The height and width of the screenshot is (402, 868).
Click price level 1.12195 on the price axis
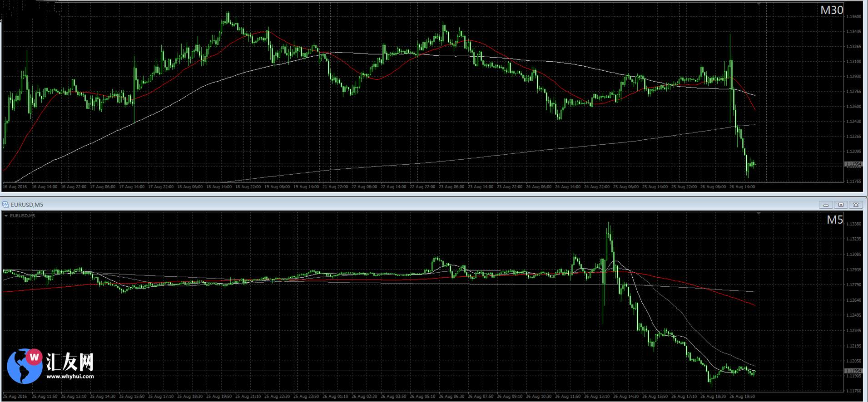(x=854, y=346)
